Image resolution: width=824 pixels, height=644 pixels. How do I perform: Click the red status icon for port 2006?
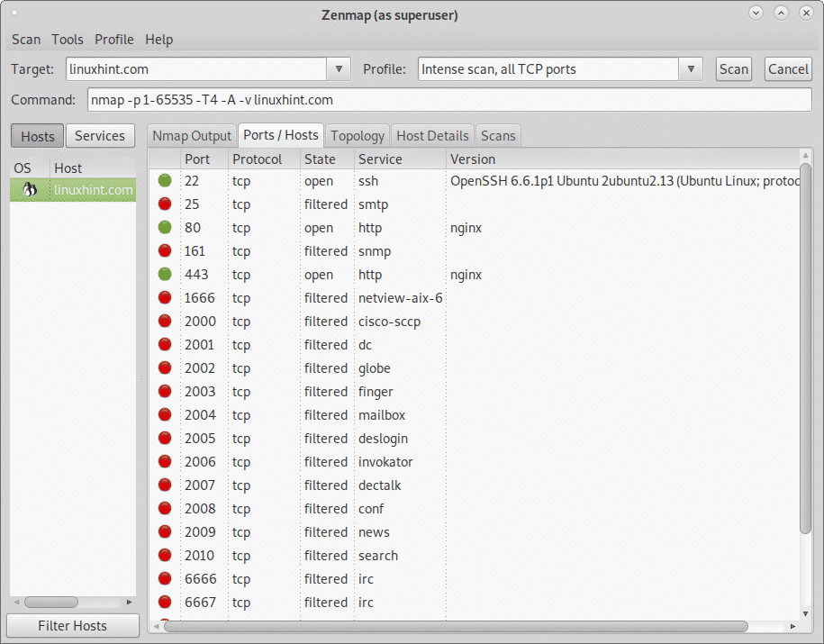coord(165,461)
